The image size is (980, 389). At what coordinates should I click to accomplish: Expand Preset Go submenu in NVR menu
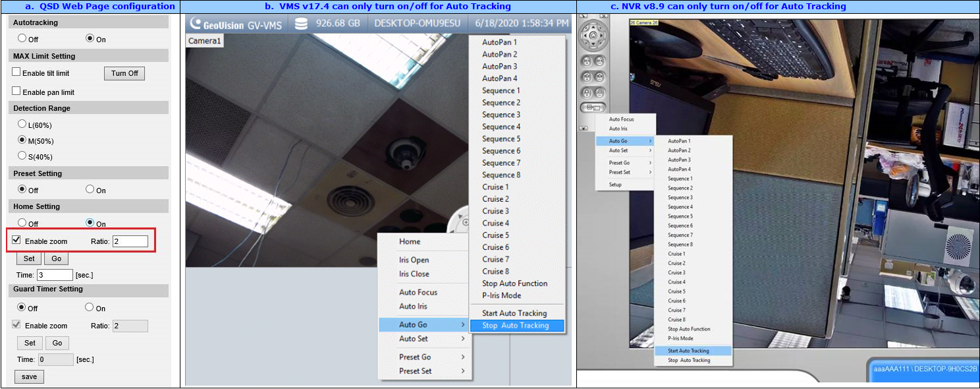pos(625,163)
